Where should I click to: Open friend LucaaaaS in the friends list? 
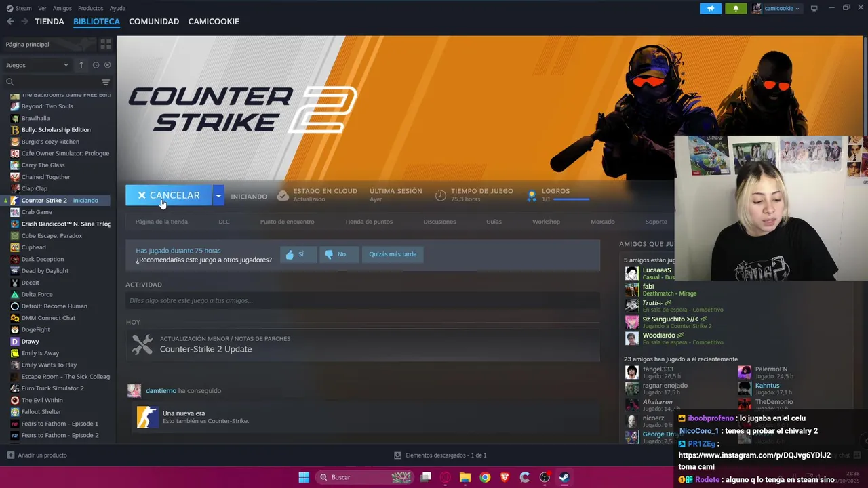656,270
